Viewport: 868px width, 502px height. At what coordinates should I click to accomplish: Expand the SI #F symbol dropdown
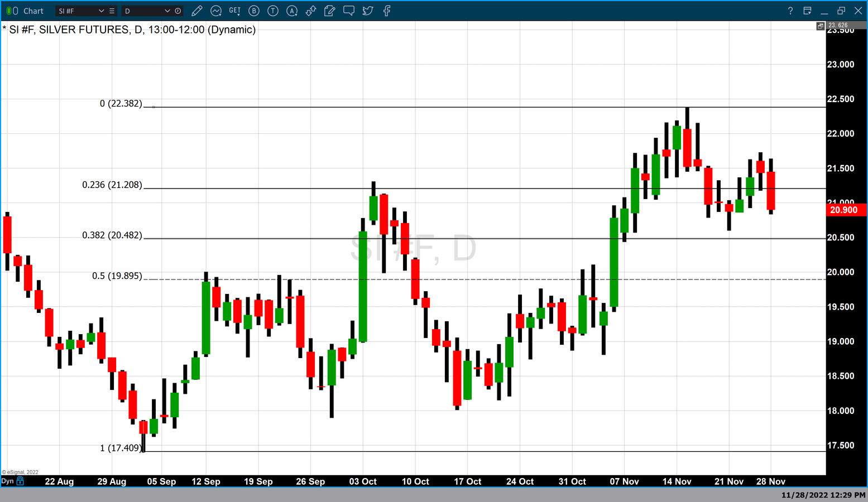click(x=101, y=11)
